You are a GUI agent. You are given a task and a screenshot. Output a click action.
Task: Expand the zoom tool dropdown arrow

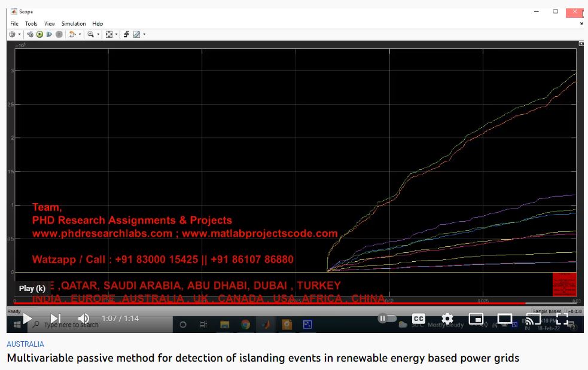coord(98,35)
